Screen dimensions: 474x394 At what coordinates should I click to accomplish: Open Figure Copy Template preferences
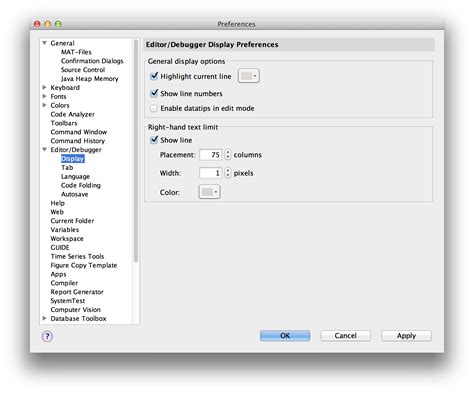point(84,265)
